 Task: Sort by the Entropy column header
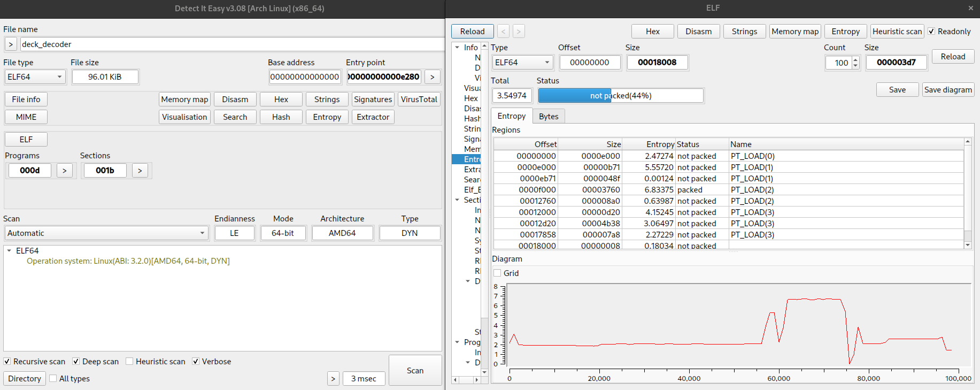point(649,144)
